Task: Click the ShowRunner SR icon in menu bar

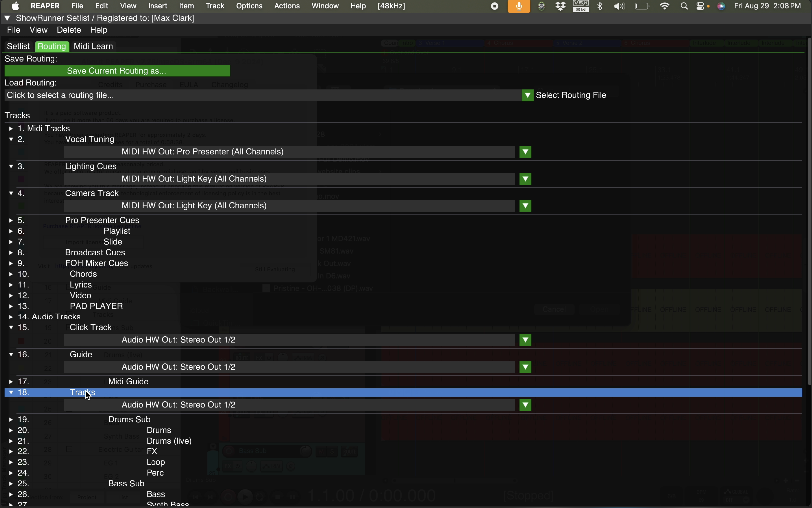Action: (x=541, y=6)
